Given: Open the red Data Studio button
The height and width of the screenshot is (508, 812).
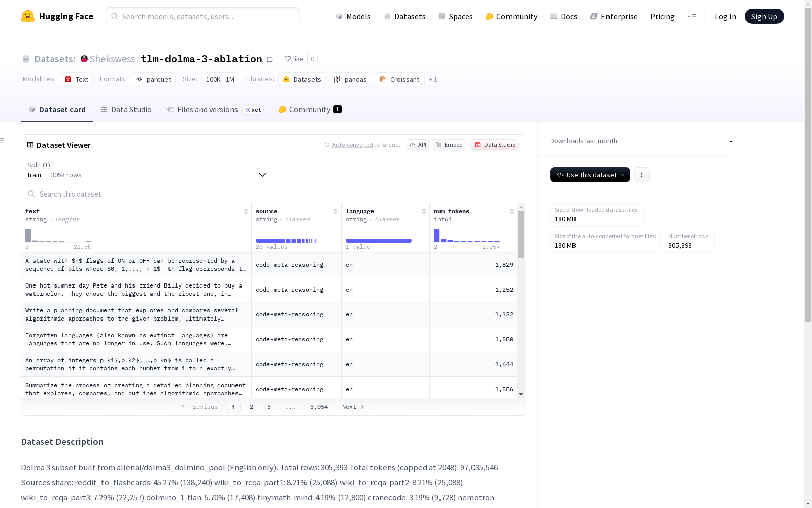Looking at the screenshot, I should pos(495,145).
